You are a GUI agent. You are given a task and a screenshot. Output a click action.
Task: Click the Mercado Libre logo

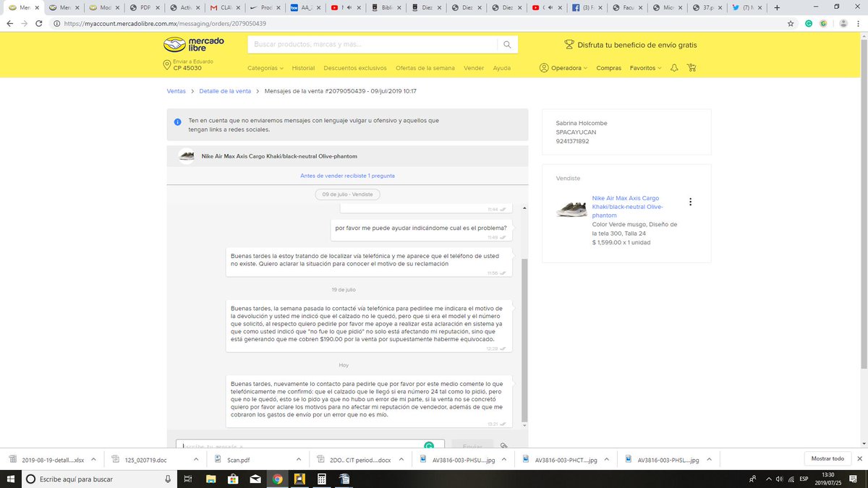[x=194, y=45]
